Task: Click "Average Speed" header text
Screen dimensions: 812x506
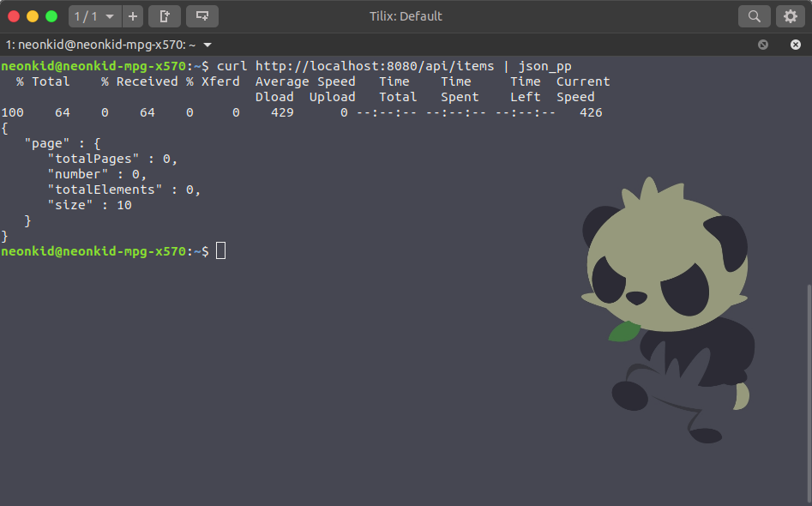Action: pos(305,81)
